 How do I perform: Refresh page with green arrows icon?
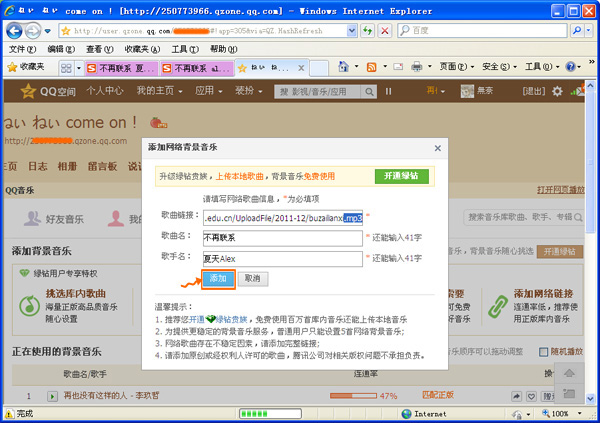pos(368,31)
